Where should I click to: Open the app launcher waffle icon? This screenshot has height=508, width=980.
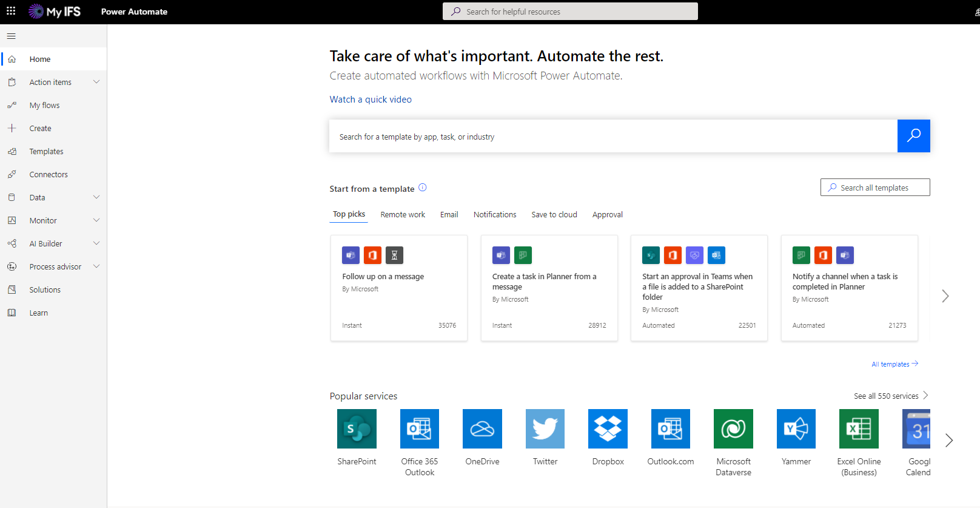pyautogui.click(x=11, y=11)
